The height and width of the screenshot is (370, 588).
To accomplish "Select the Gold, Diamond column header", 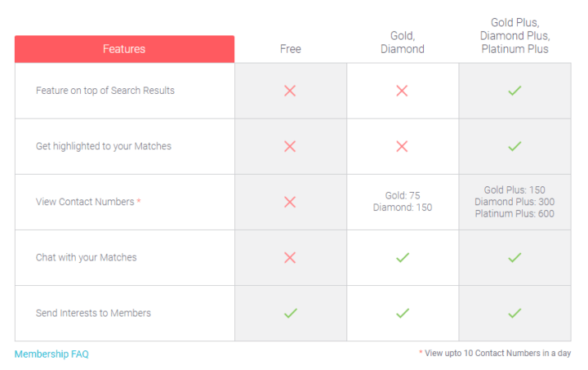I will [x=403, y=42].
